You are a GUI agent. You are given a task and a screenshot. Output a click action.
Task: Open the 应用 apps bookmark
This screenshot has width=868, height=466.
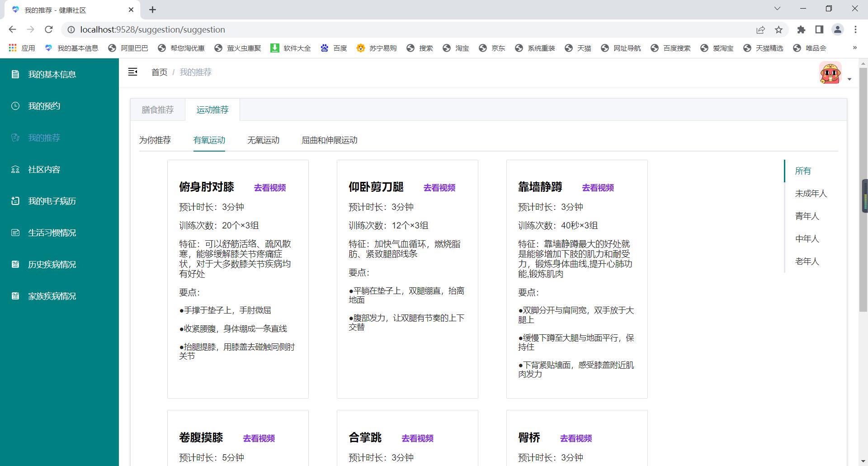22,48
